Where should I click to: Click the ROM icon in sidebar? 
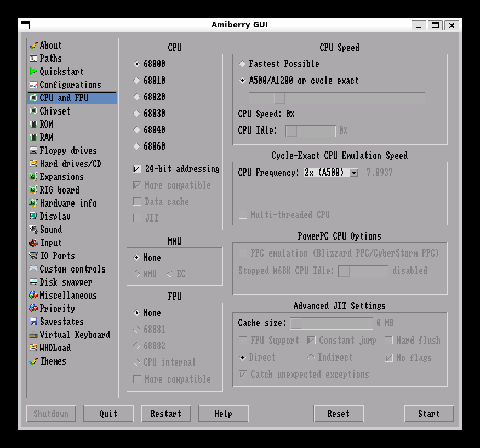33,124
